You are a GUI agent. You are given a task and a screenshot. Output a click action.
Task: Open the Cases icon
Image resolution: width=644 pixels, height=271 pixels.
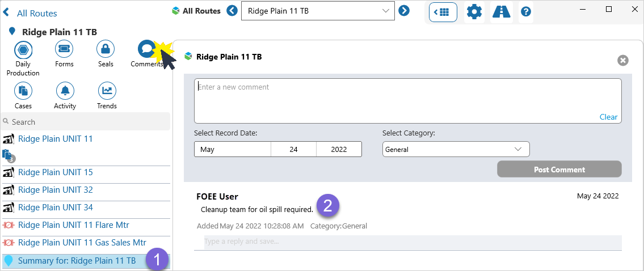tap(23, 91)
